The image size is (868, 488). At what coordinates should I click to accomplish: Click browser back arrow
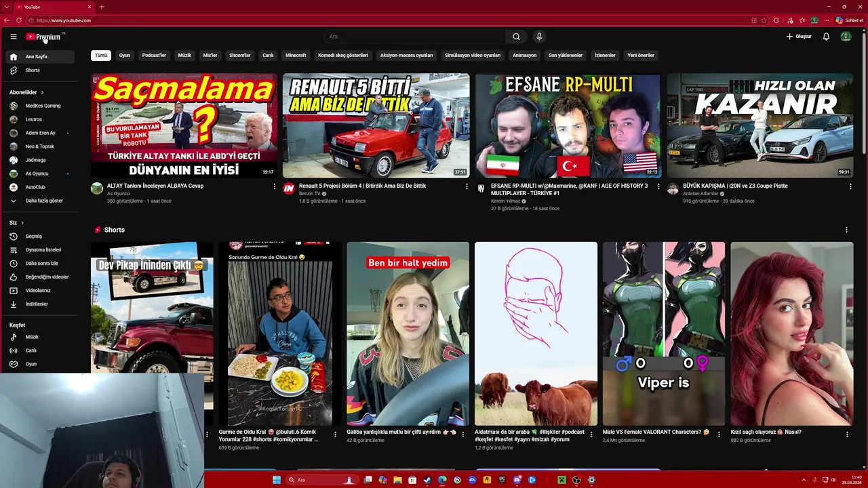click(7, 20)
